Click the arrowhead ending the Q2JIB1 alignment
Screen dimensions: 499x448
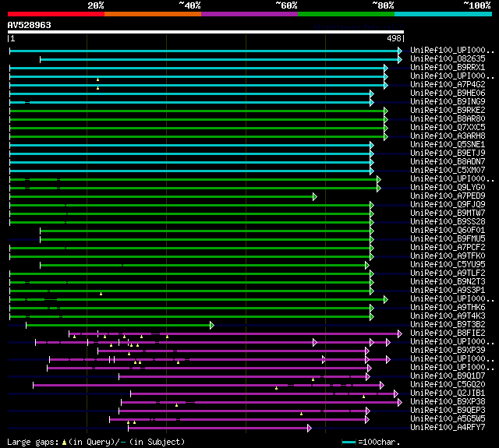point(396,394)
